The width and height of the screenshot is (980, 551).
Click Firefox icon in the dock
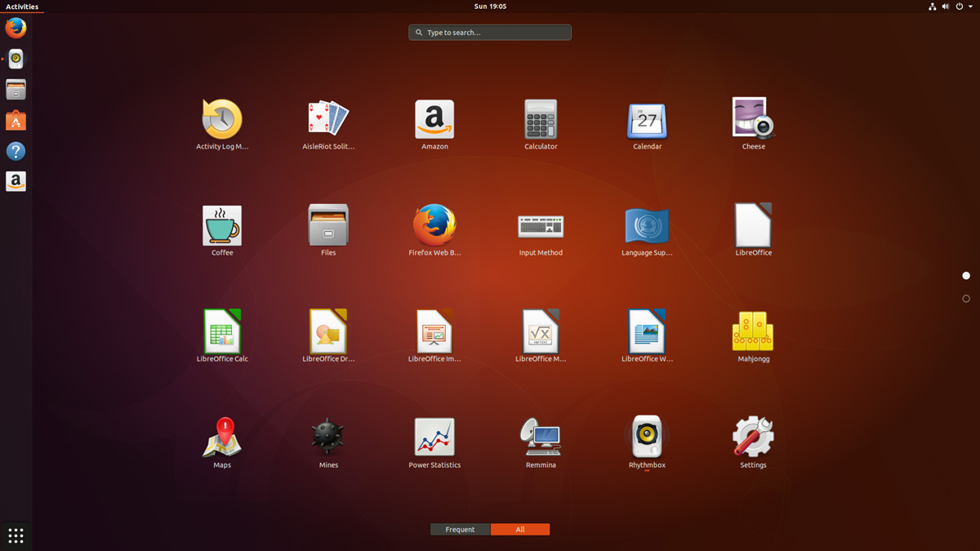click(16, 28)
